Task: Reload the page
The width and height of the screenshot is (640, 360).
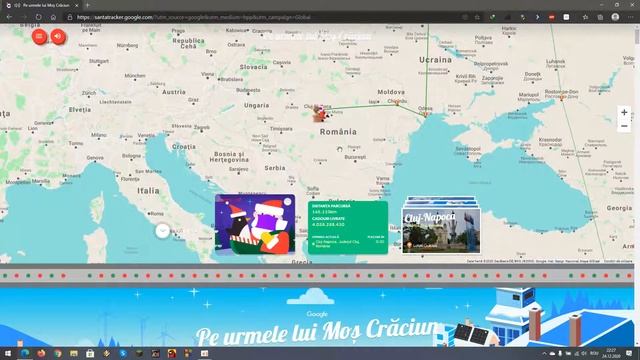Action: click(38, 17)
